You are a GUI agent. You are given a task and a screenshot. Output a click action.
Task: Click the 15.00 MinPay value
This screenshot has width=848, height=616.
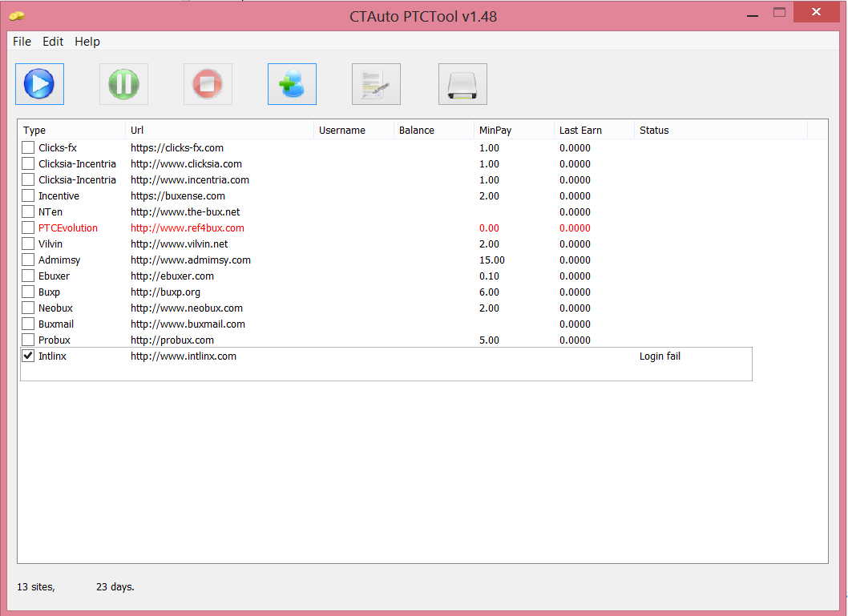click(491, 260)
